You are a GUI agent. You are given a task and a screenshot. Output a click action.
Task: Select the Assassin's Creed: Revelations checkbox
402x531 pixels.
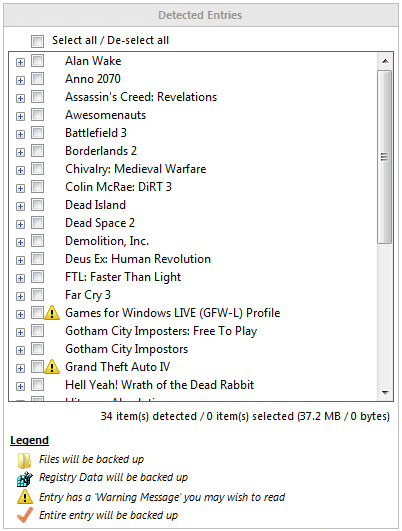pyautogui.click(x=37, y=97)
